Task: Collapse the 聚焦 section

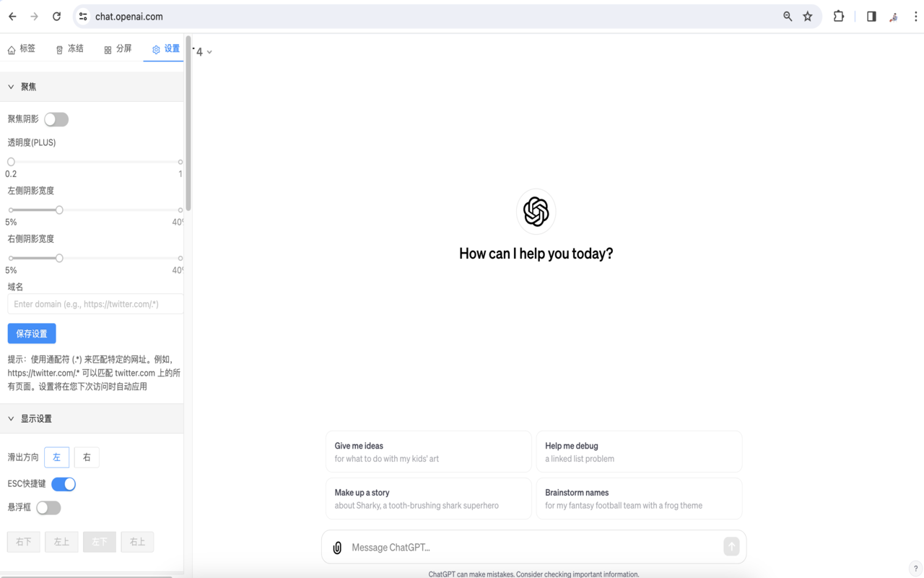Action: (x=92, y=87)
